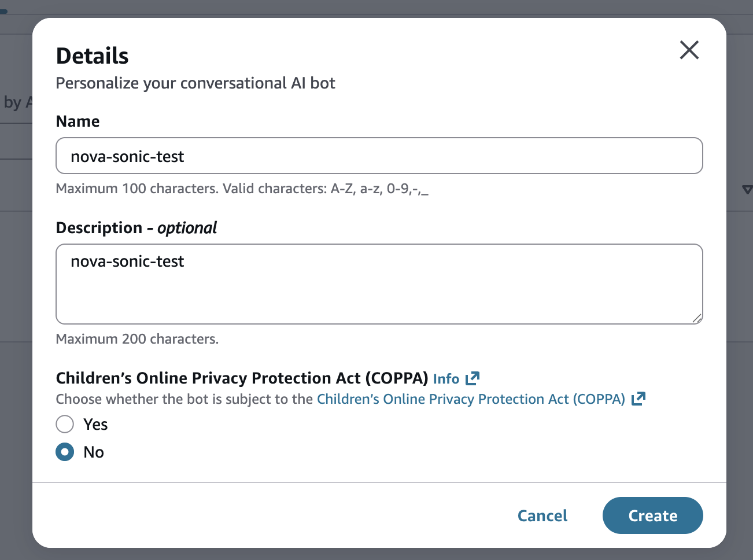This screenshot has width=753, height=560.
Task: Follow the Children's Online Privacy Protection Act link
Action: pos(471,399)
